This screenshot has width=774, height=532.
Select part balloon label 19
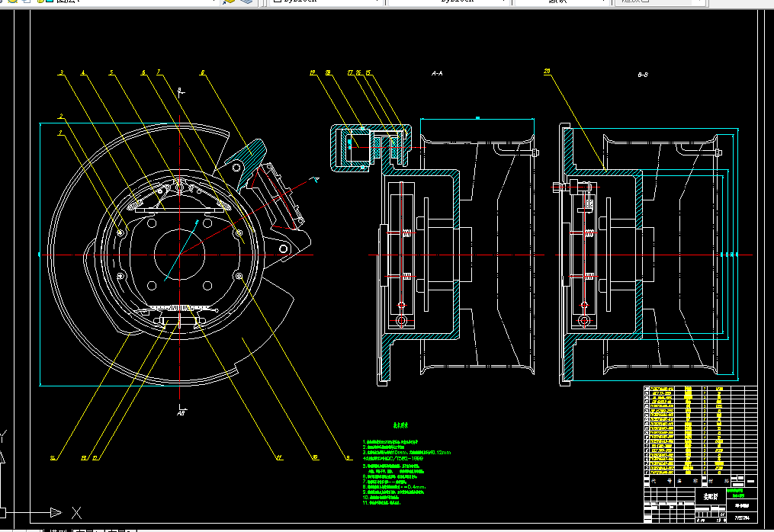(313, 73)
